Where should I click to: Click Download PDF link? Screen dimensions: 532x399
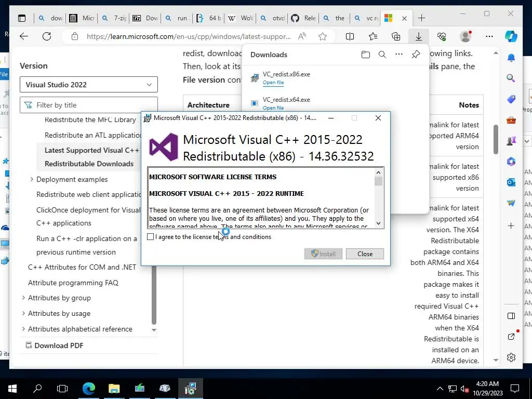55,345
